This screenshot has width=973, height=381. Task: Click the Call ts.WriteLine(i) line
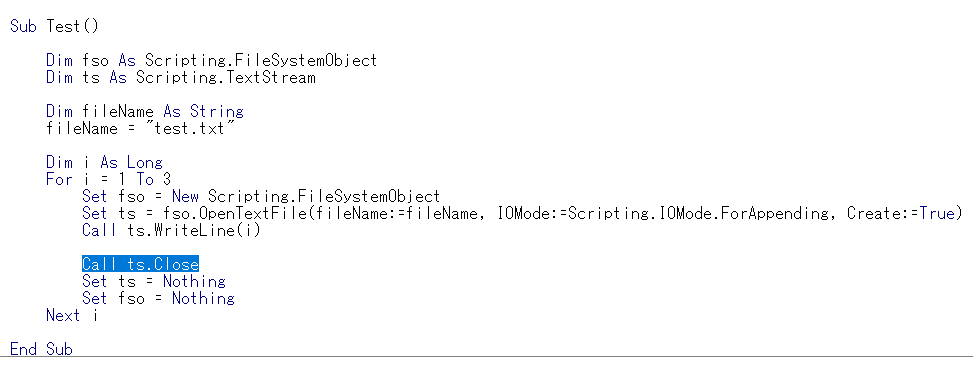click(x=171, y=230)
